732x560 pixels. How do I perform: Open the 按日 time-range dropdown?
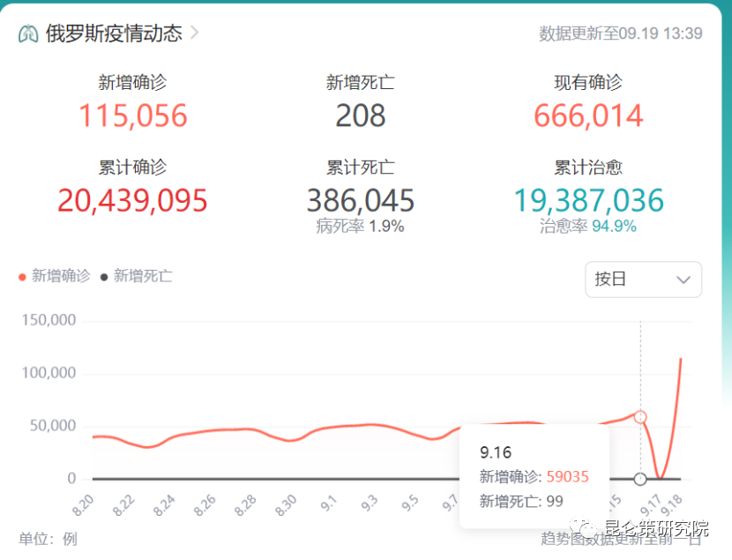point(643,280)
